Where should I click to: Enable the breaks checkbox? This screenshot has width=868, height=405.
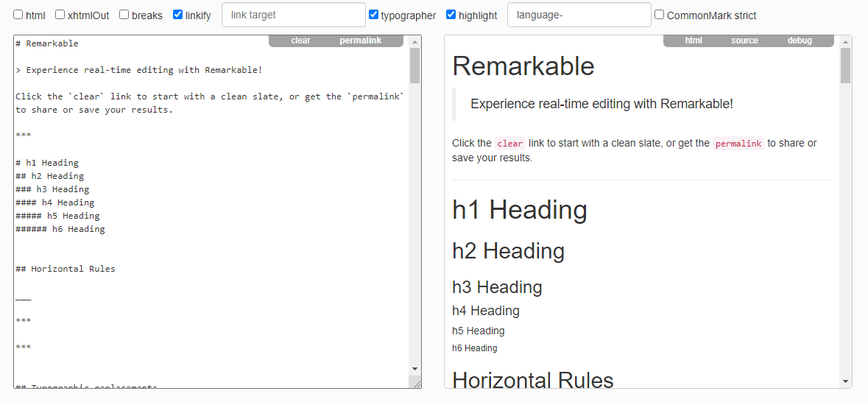124,15
